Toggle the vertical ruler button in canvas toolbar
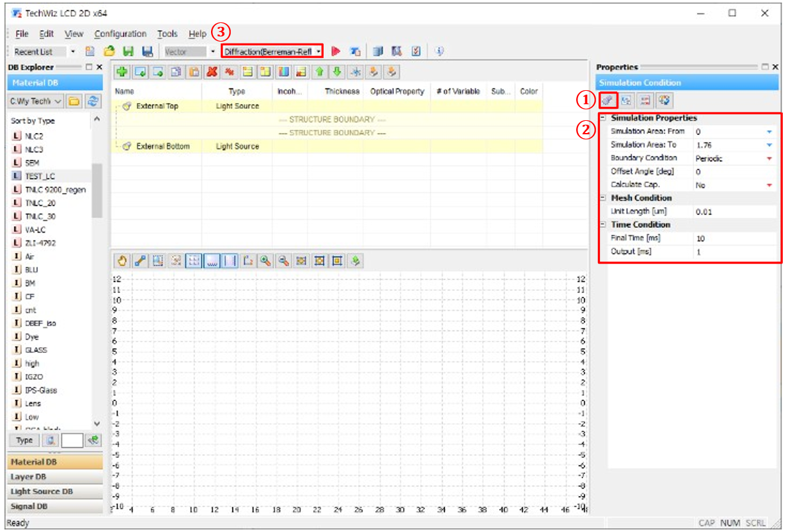 (230, 261)
